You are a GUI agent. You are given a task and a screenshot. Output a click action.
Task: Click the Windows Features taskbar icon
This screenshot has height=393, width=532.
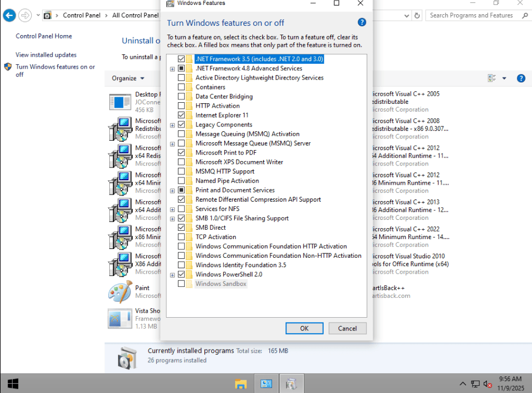291,384
